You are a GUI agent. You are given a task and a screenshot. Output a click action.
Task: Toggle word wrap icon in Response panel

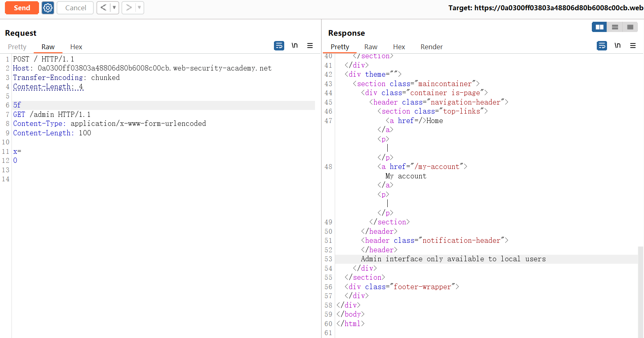pyautogui.click(x=602, y=46)
